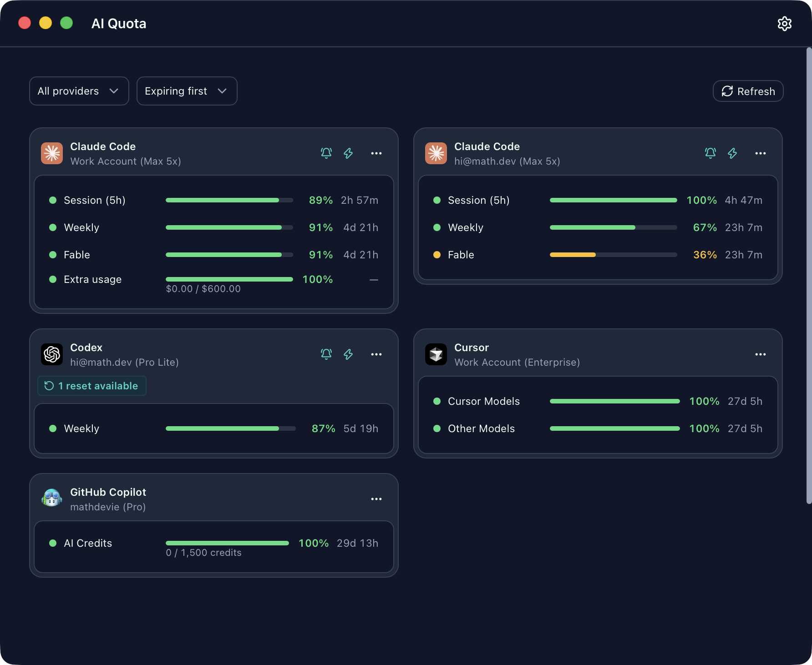
Task: Click hi@math.dev (Pro Lite) subtitle
Action: coord(124,363)
